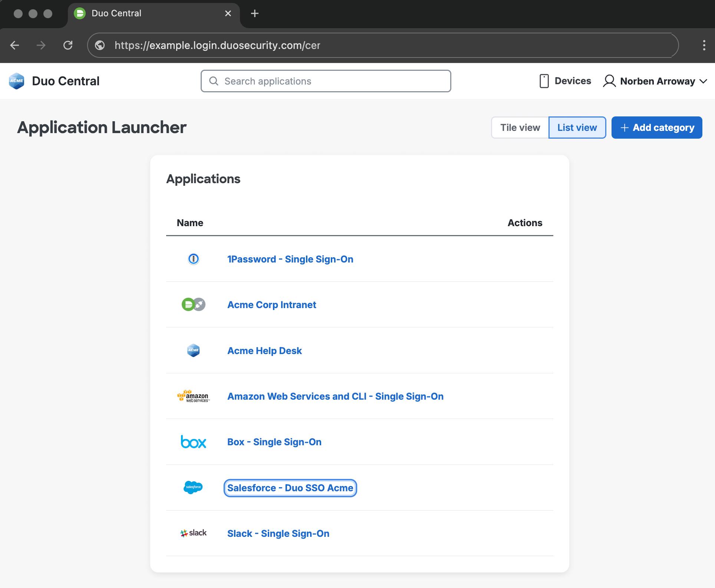This screenshot has height=588, width=715.
Task: Click the Name column header
Action: click(x=190, y=223)
